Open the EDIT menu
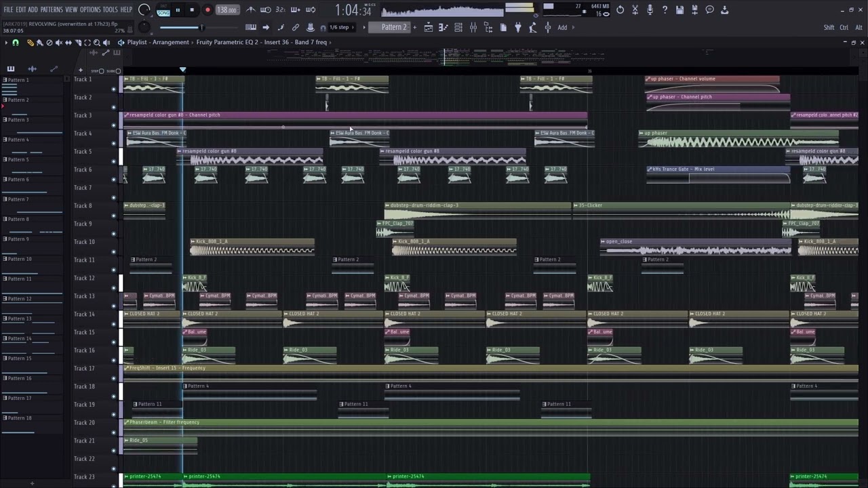 (x=21, y=9)
